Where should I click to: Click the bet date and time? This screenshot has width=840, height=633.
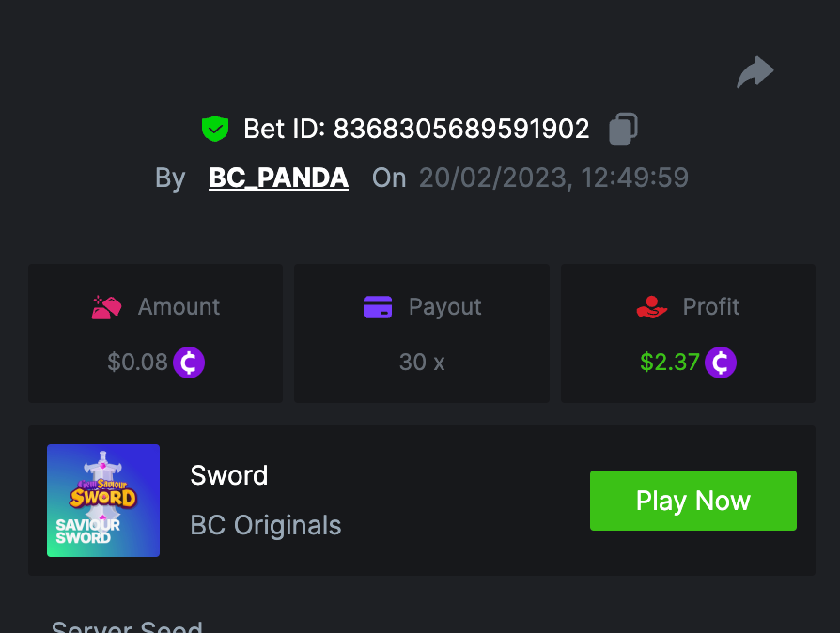click(x=553, y=178)
